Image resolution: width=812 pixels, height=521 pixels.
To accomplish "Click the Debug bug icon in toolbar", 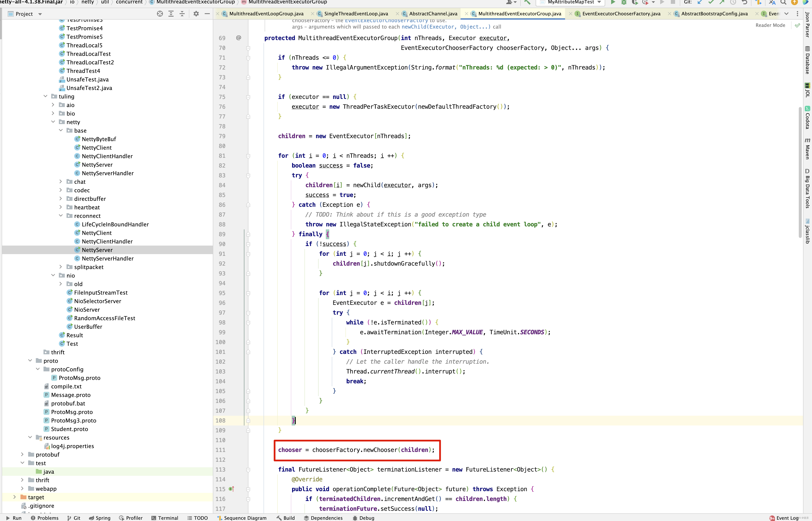I will coord(623,2).
